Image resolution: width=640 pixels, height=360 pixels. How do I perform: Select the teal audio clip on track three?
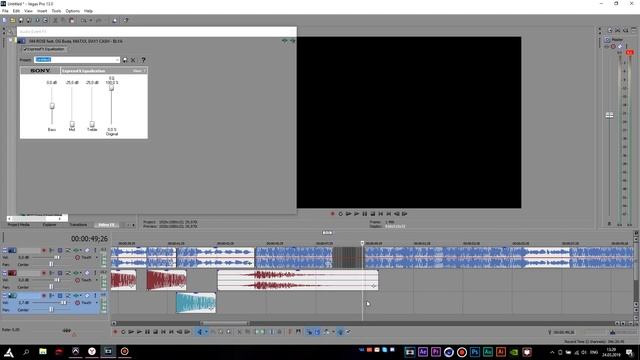pyautogui.click(x=196, y=303)
